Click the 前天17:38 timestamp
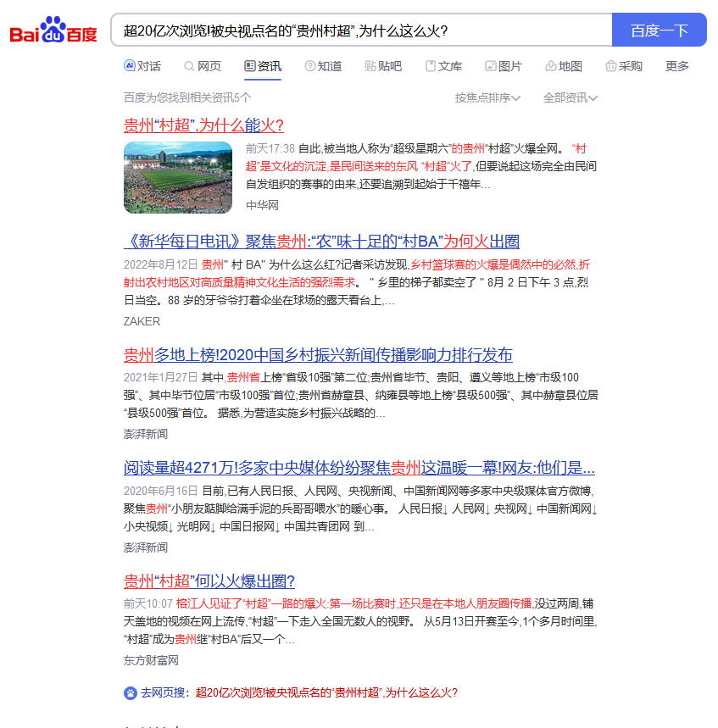The width and height of the screenshot is (718, 728). click(x=270, y=149)
